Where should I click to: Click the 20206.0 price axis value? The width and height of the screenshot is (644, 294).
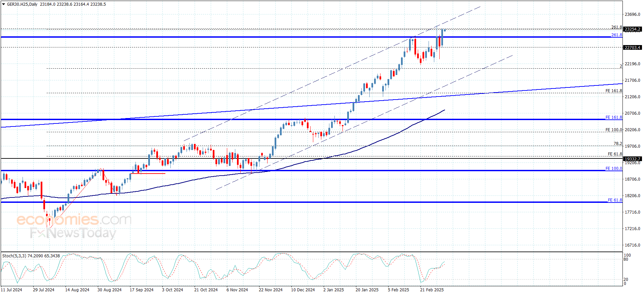(632, 130)
